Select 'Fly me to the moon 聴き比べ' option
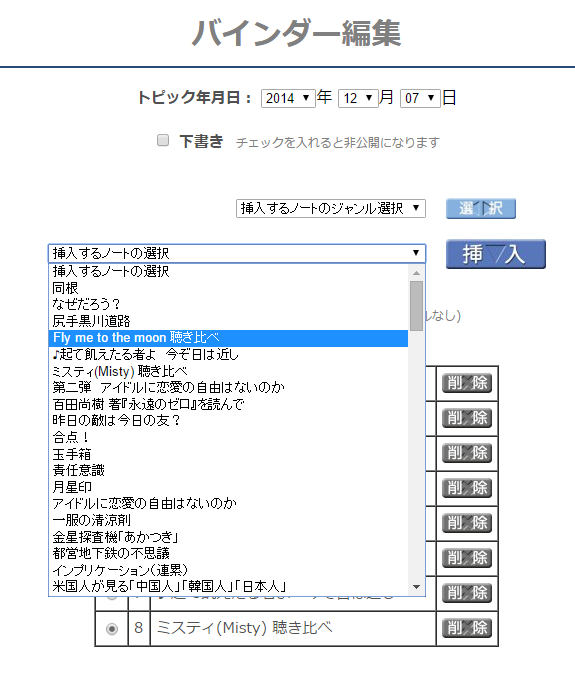Viewport: 575px width, 675px height. [x=228, y=338]
